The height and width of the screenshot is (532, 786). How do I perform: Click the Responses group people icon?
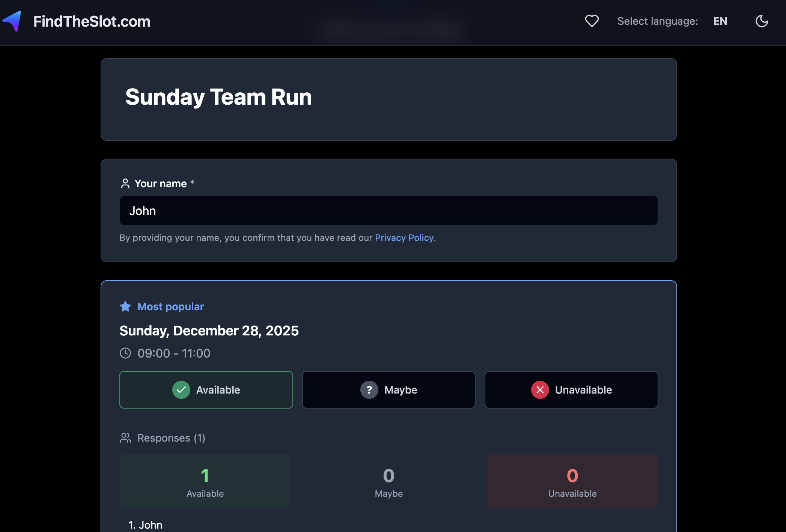[x=125, y=438]
